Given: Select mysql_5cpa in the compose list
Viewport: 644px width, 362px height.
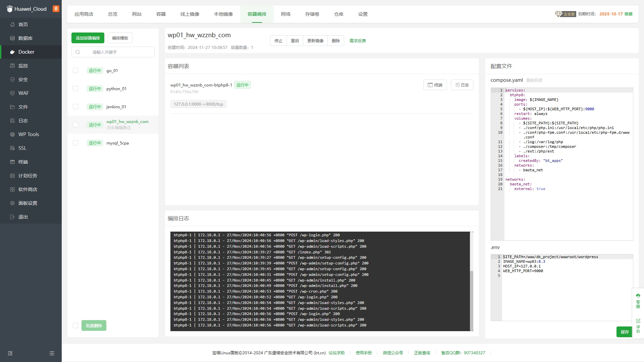Looking at the screenshot, I should point(117,143).
